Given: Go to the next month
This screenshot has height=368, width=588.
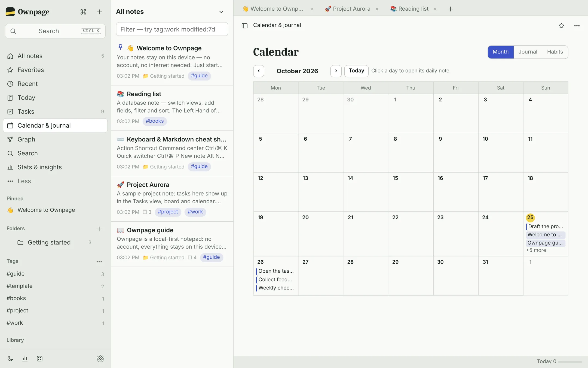Looking at the screenshot, I should tap(336, 71).
